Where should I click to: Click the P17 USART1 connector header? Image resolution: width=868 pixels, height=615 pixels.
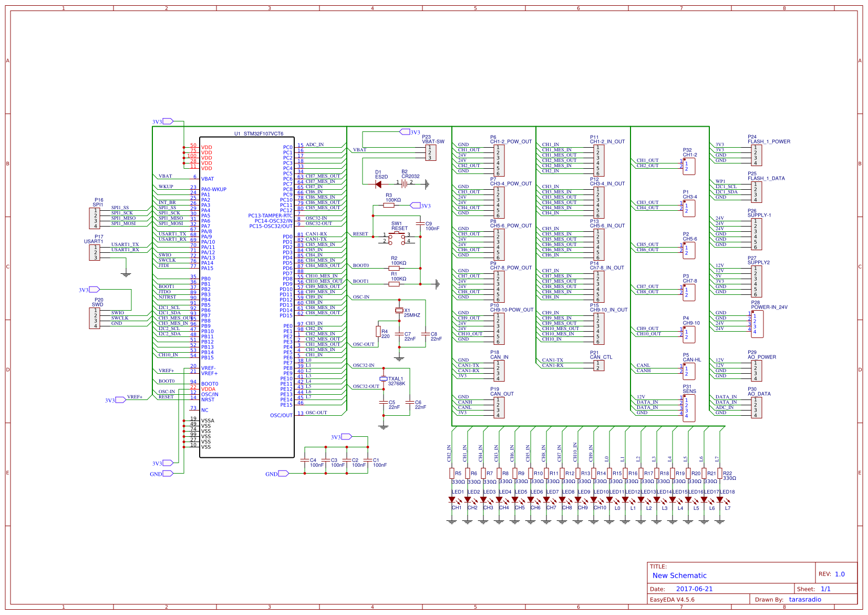click(95, 252)
